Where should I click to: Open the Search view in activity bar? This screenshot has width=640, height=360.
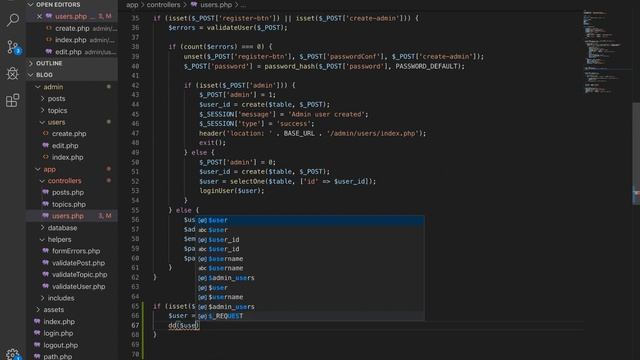[13, 20]
